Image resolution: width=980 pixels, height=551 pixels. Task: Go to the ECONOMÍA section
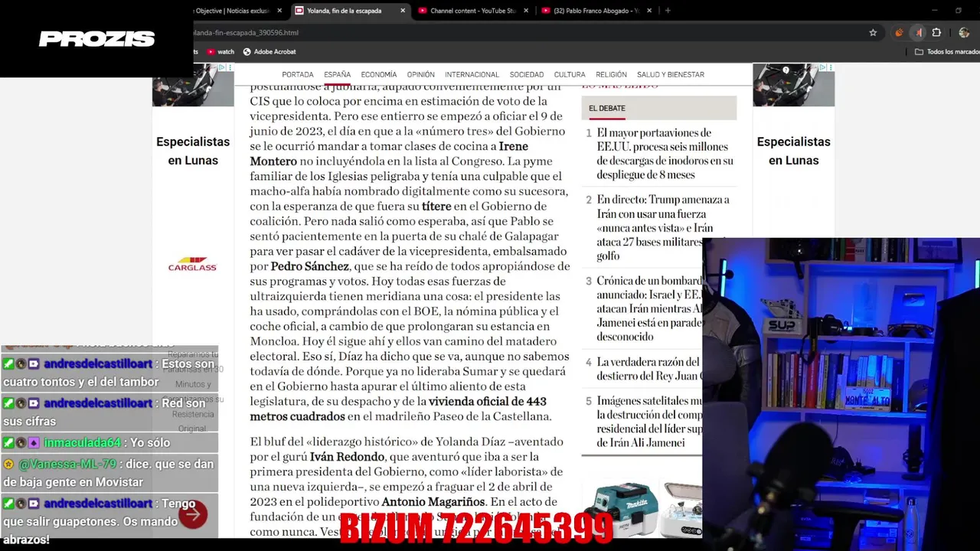(x=379, y=75)
